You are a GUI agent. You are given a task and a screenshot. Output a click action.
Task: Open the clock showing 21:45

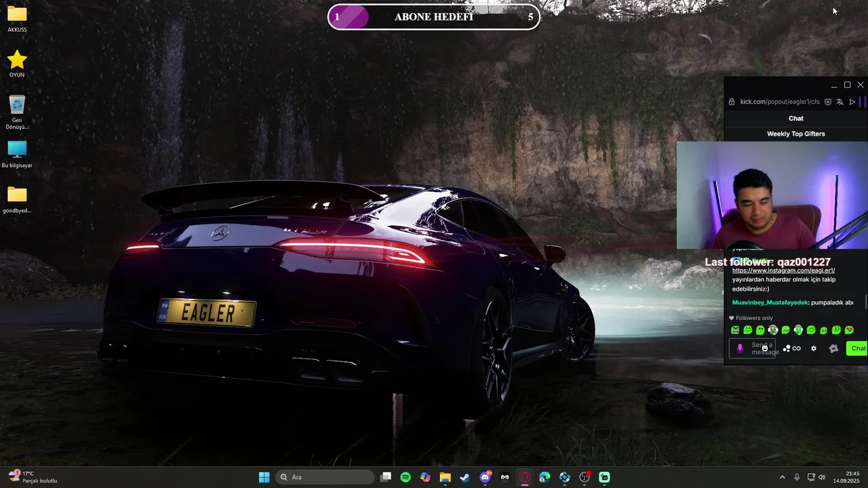[847, 477]
